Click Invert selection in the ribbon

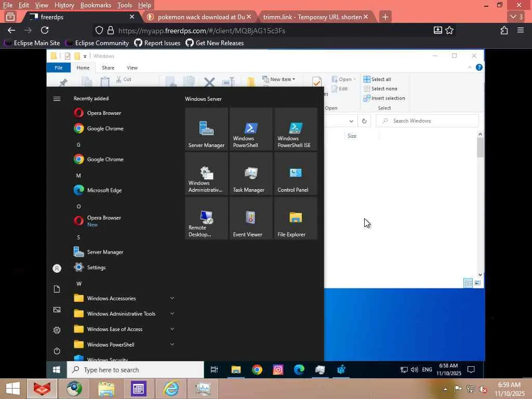(x=384, y=98)
